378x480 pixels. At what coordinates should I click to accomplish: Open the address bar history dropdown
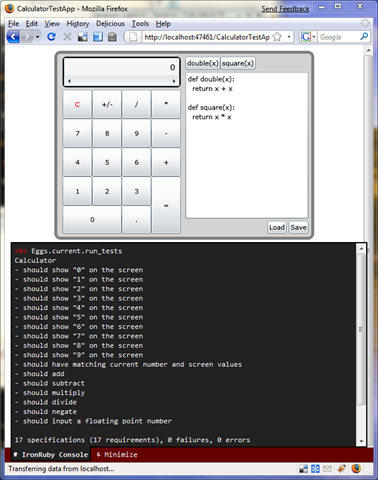click(289, 37)
